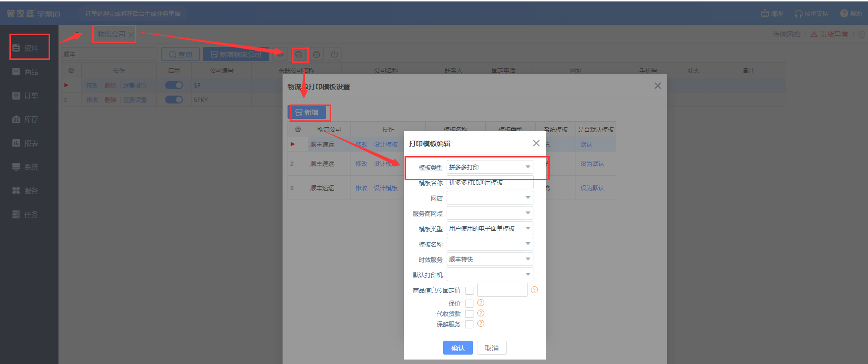
Task: Open 技术支持 headset support in the top bar
Action: [x=811, y=13]
